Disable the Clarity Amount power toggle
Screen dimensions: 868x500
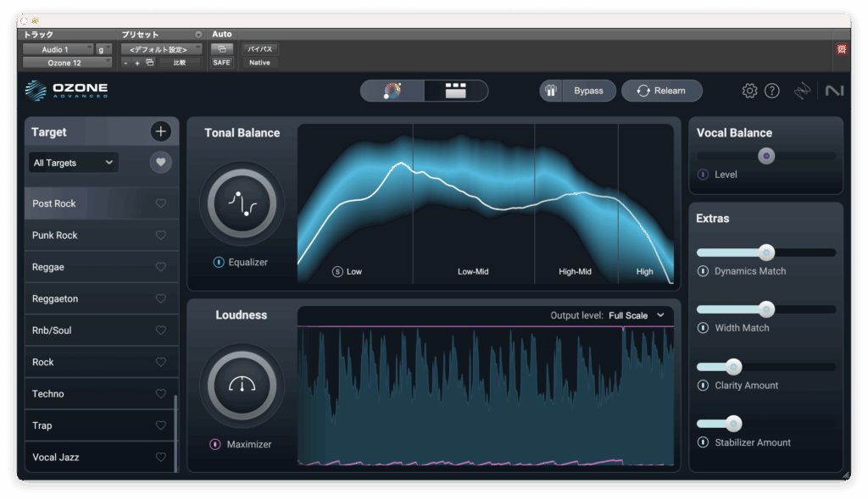click(703, 386)
